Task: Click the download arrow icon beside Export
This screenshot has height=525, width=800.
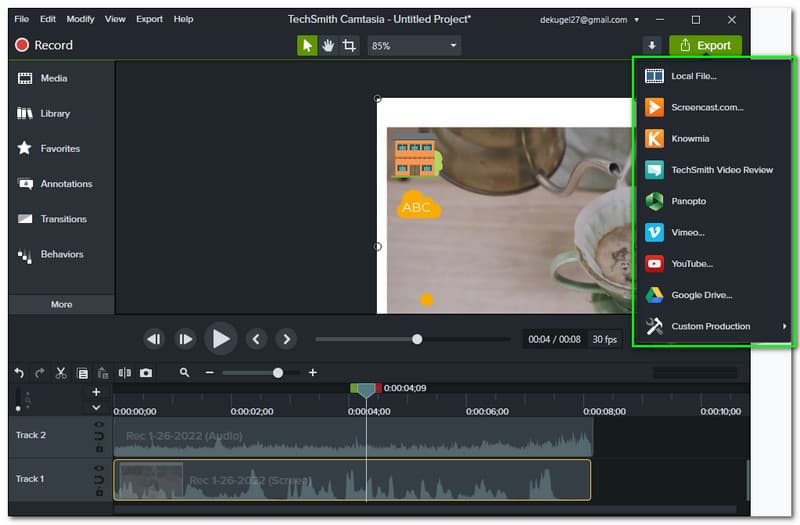Action: click(652, 45)
